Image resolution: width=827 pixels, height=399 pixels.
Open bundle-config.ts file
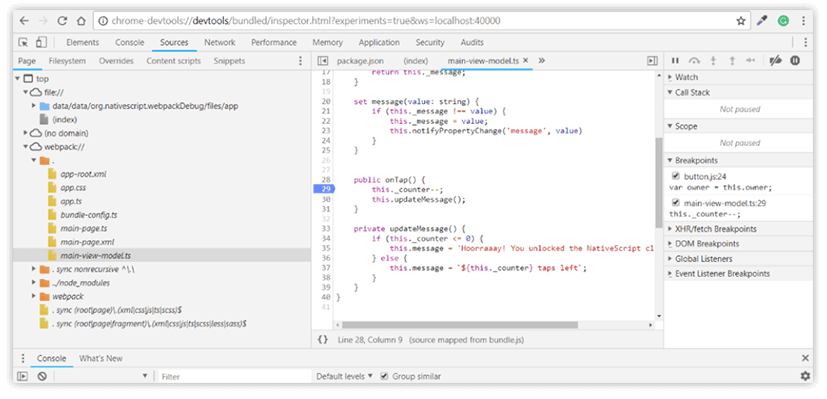pos(89,215)
